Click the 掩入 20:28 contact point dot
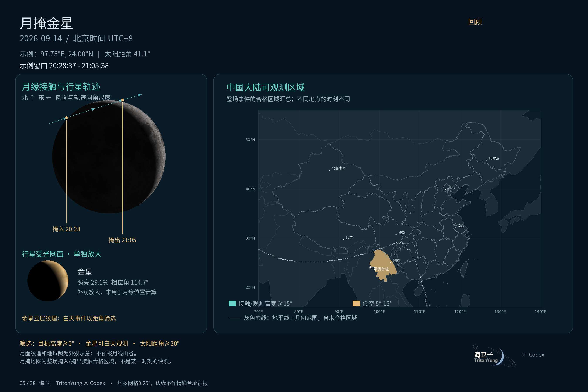The height and width of the screenshot is (392, 588). (66, 118)
